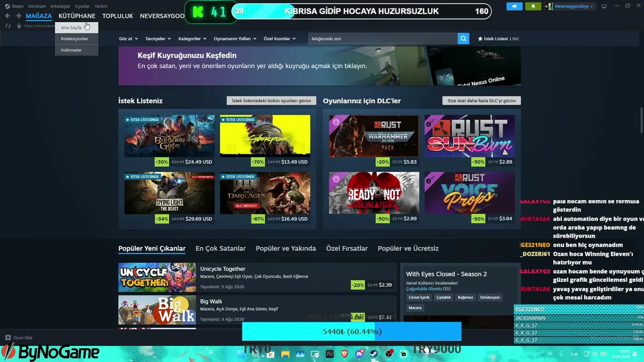Reload the store page with the refresh icon
644x362 pixels.
pyautogui.click(x=8, y=26)
